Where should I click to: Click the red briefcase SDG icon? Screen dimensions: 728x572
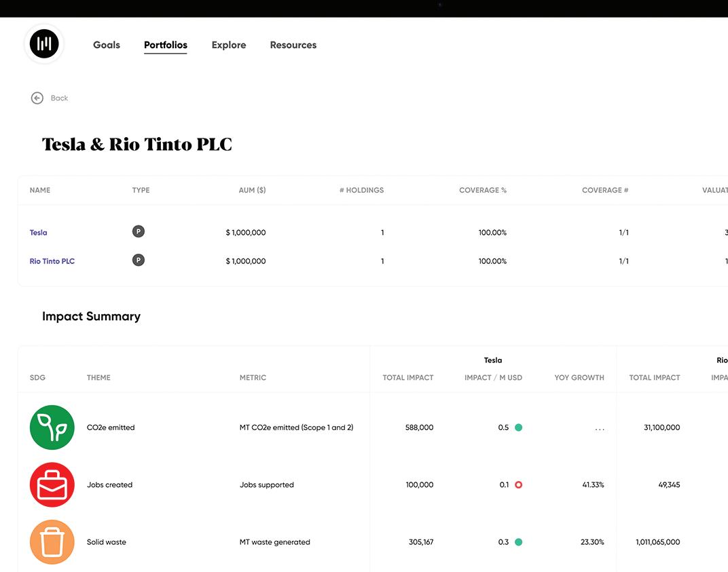(52, 484)
